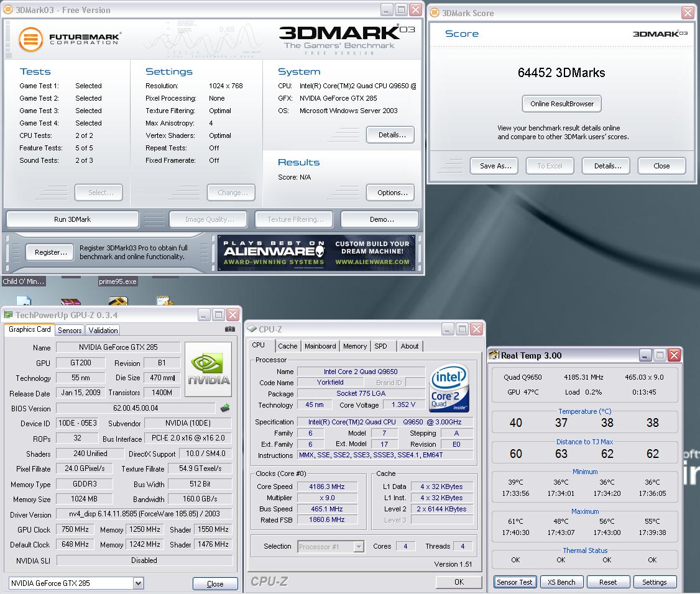Click the Level 2 cache value in CPU-Z
The height and width of the screenshot is (594, 700).
pos(441,509)
